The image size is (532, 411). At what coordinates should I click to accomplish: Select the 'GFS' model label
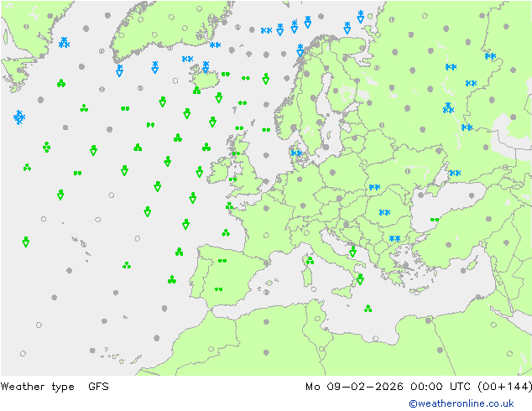(x=98, y=386)
